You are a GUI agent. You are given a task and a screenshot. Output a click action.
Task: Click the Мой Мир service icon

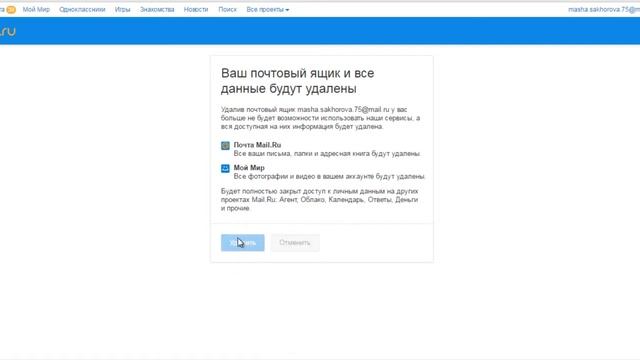pos(225,168)
